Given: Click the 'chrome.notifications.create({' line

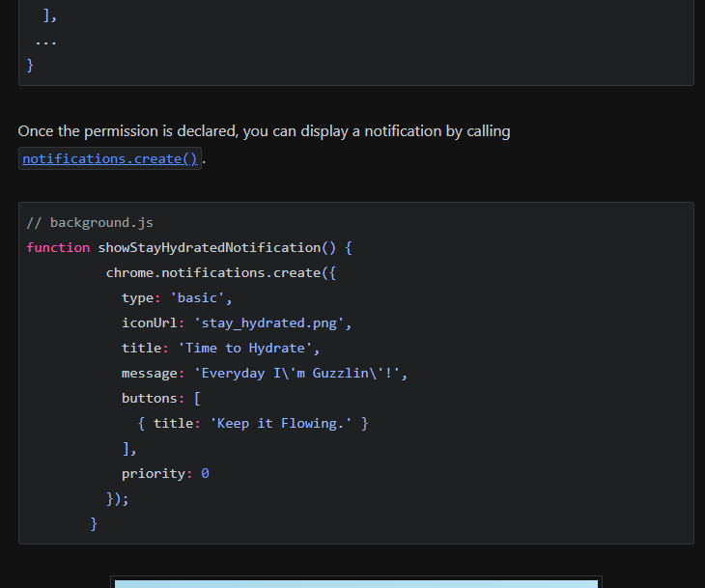Looking at the screenshot, I should coord(221,273).
